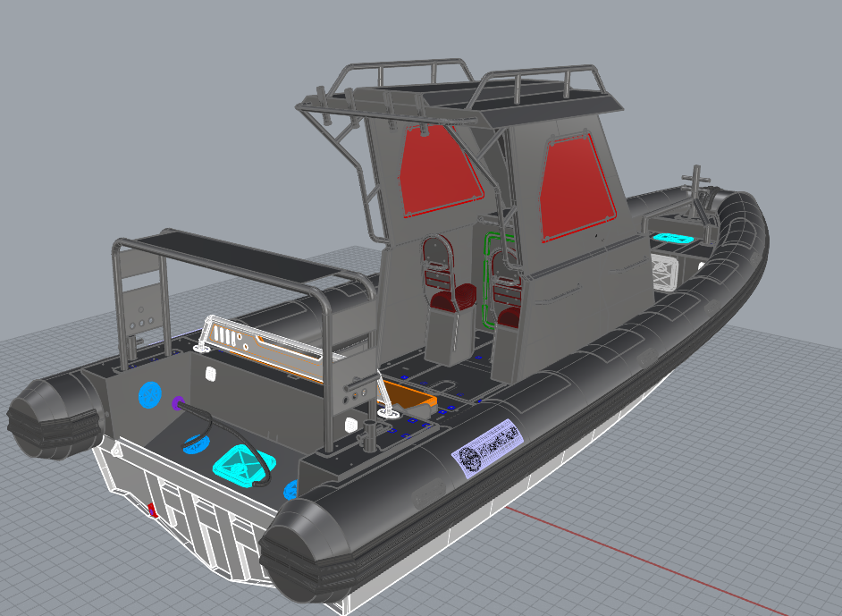Select the white square hatch near the bow
842x616 pixels.
coord(664,273)
